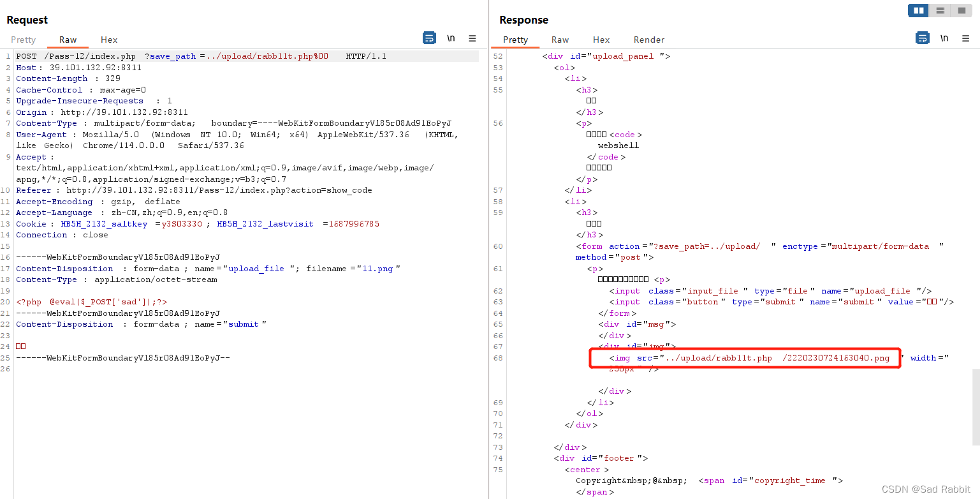Open the Request panel hamburger menu
This screenshot has width=980, height=499.
pos(472,38)
